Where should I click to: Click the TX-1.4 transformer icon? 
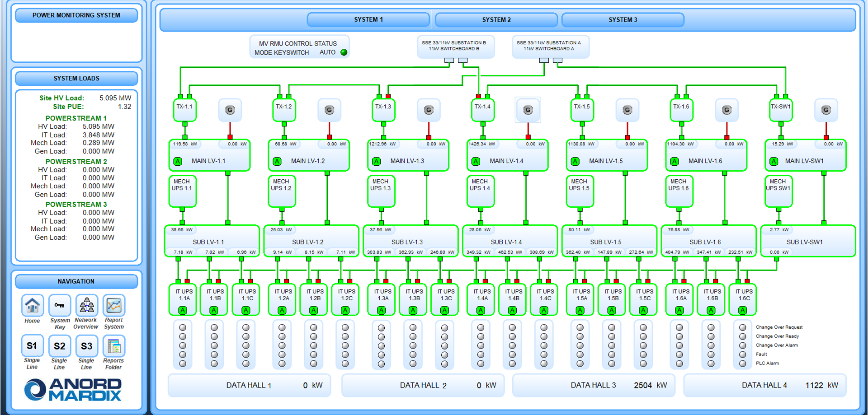pyautogui.click(x=482, y=109)
